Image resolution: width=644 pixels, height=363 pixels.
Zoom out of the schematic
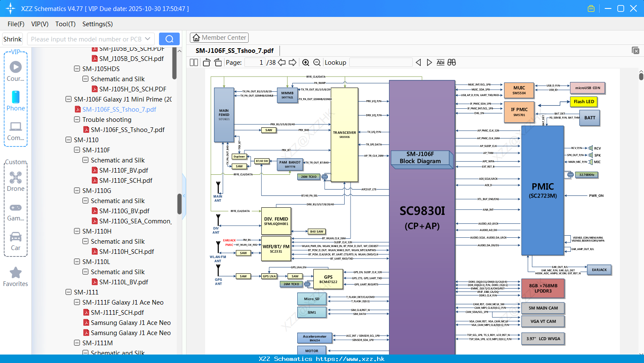point(317,63)
